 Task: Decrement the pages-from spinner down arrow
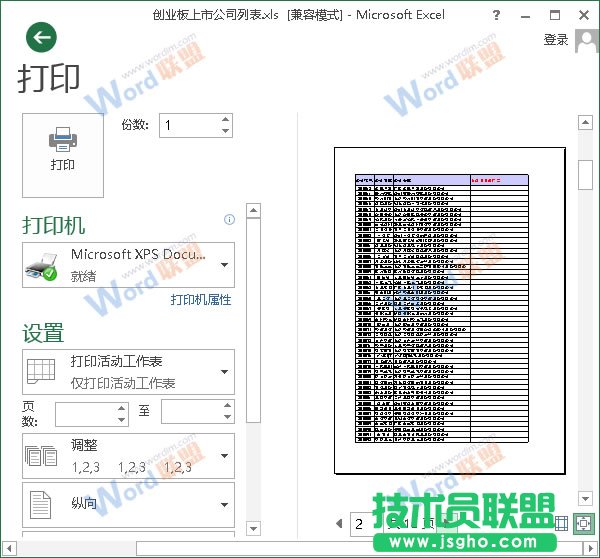(121, 420)
